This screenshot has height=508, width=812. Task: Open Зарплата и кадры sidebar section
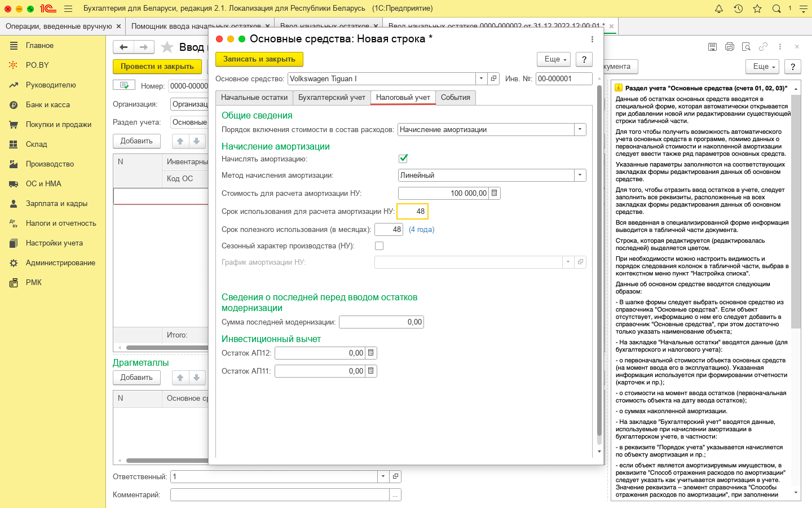point(56,203)
